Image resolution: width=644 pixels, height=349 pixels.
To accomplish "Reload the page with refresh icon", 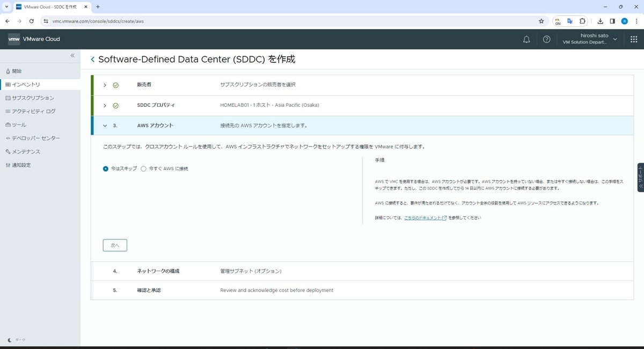I will tap(32, 21).
